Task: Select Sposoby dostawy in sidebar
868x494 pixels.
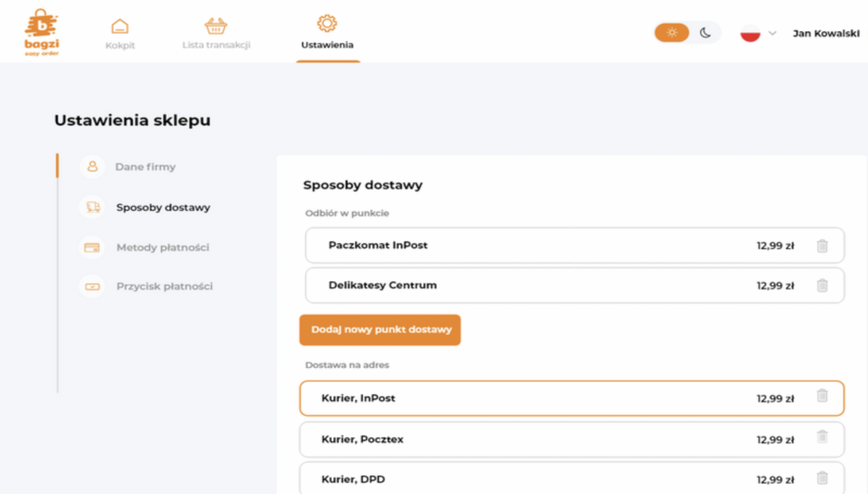Action: coord(163,208)
